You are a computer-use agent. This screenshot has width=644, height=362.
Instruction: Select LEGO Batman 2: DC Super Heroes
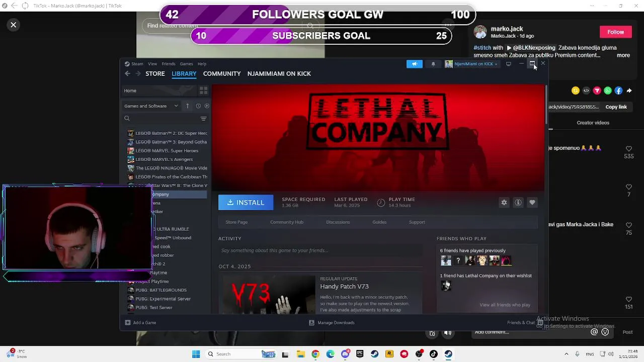click(167, 133)
